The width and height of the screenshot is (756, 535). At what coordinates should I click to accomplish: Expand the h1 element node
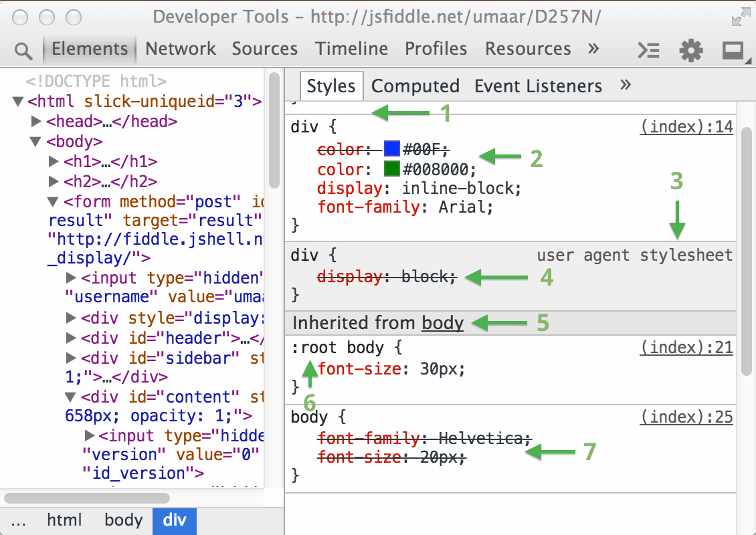(x=54, y=162)
